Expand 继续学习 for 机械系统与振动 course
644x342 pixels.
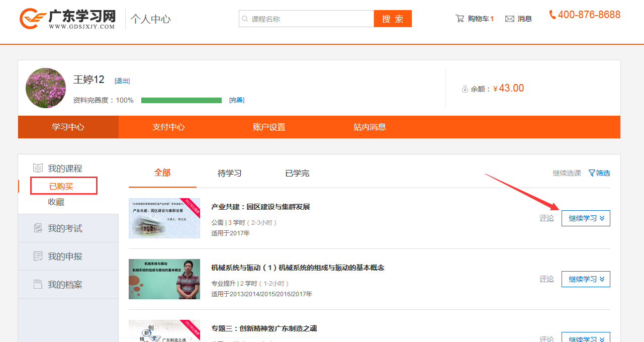[586, 279]
